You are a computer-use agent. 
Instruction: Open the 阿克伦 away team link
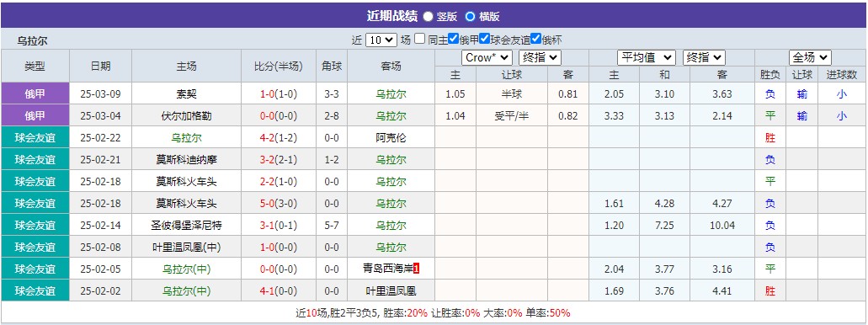[391, 138]
